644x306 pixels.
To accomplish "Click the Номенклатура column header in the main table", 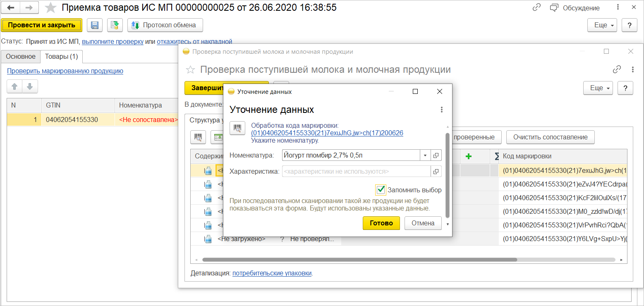I will click(146, 105).
